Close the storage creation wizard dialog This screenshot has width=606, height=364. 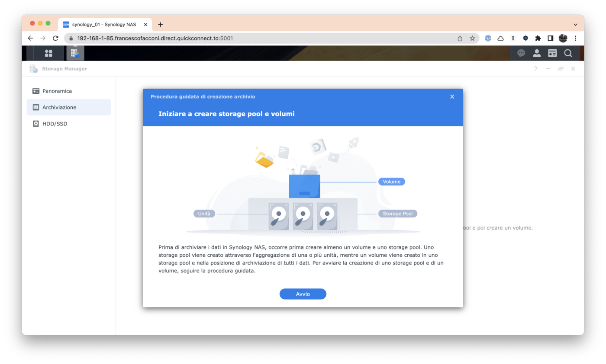(452, 96)
